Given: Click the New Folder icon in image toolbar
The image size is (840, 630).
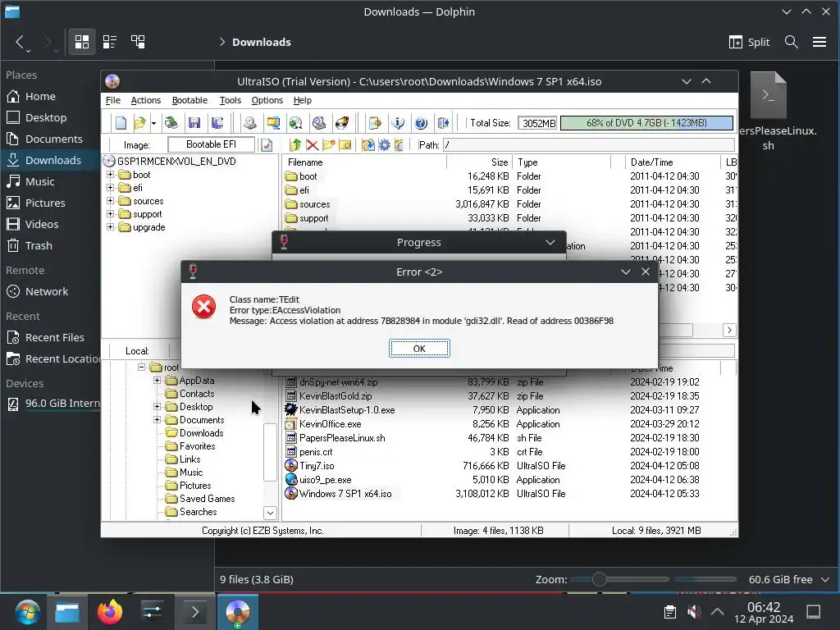Looking at the screenshot, I should 328,144.
